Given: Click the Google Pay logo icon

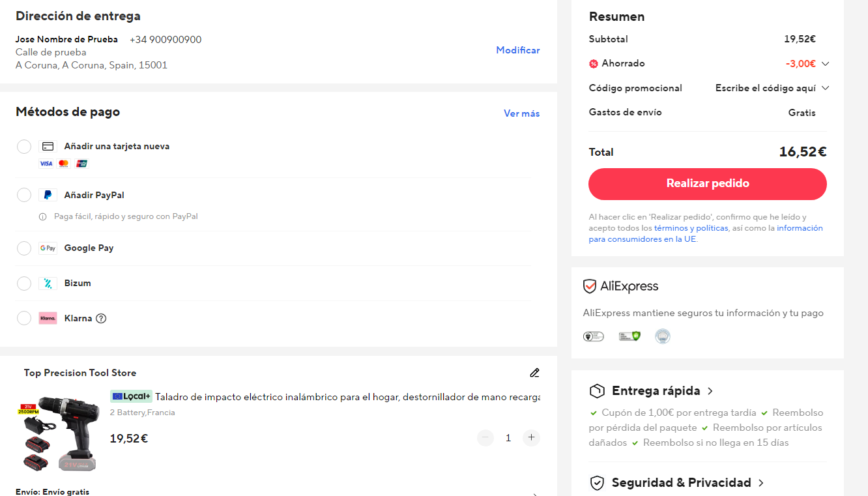Looking at the screenshot, I should pyautogui.click(x=48, y=248).
